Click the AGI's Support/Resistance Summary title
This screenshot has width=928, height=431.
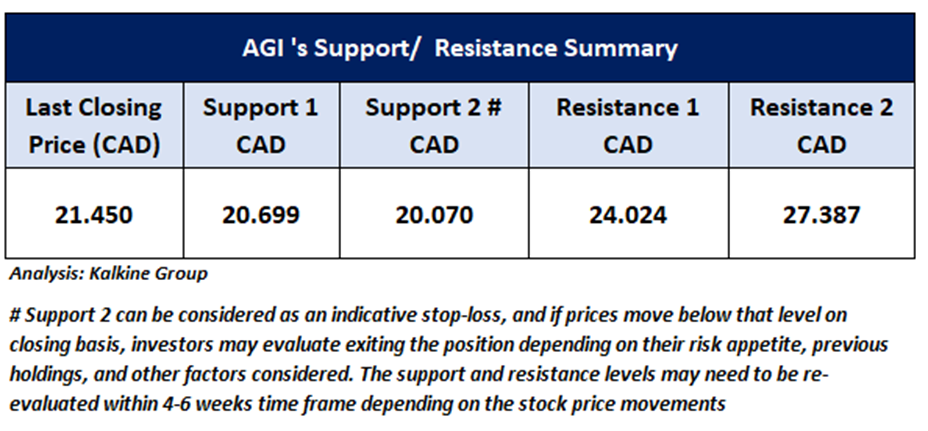[x=461, y=48]
